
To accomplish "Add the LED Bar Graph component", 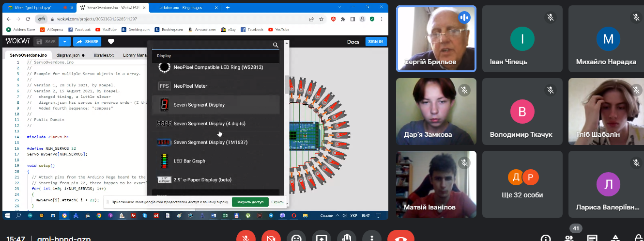I will click(x=189, y=161).
